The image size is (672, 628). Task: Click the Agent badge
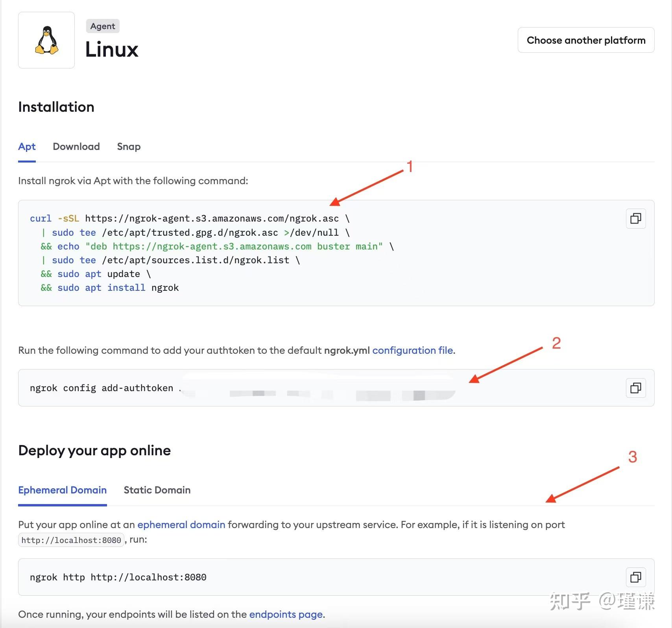tap(102, 26)
